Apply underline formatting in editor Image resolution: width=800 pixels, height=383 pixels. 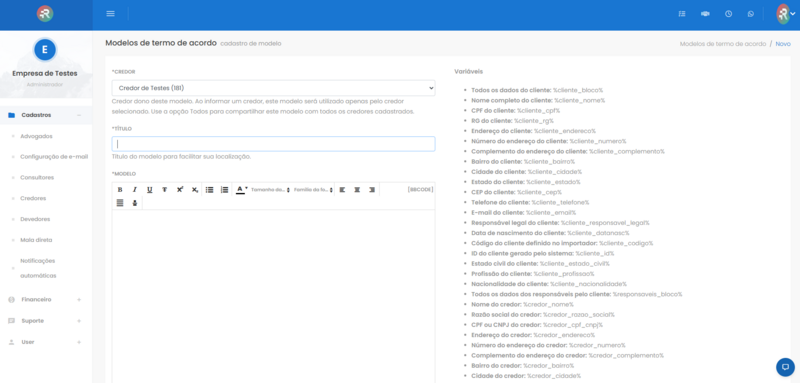pyautogui.click(x=149, y=190)
